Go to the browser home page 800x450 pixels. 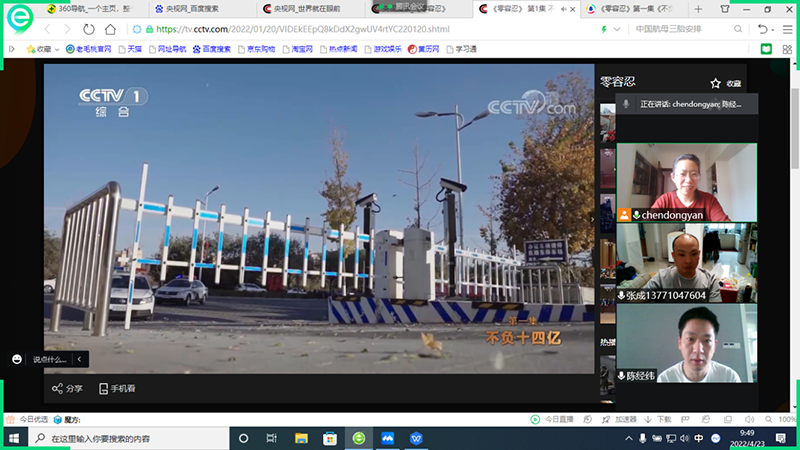click(110, 30)
